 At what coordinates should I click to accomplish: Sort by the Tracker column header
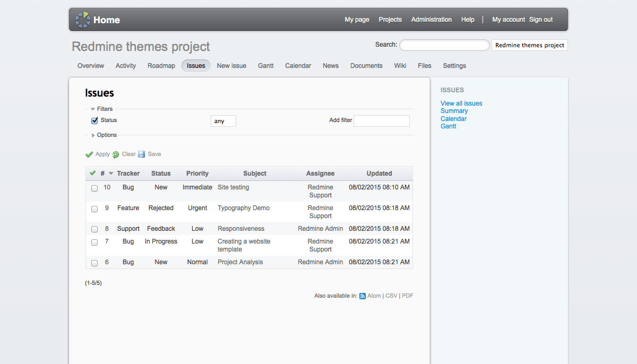pos(128,174)
